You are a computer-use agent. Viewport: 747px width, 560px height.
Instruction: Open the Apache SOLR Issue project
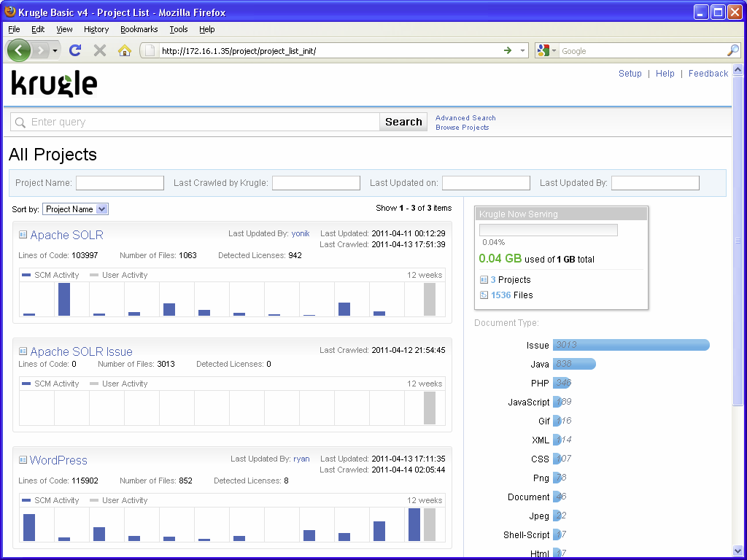[x=82, y=351]
